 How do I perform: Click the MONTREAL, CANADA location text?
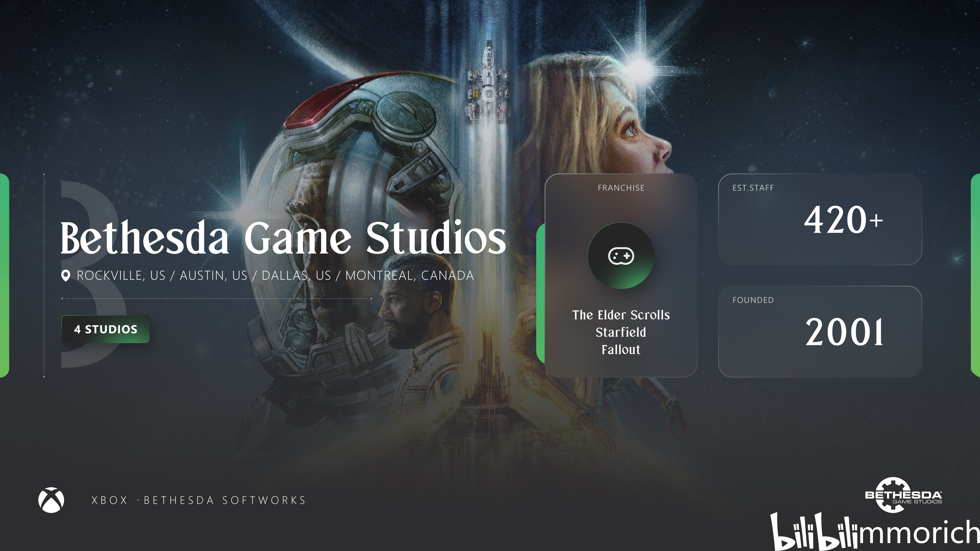click(409, 275)
